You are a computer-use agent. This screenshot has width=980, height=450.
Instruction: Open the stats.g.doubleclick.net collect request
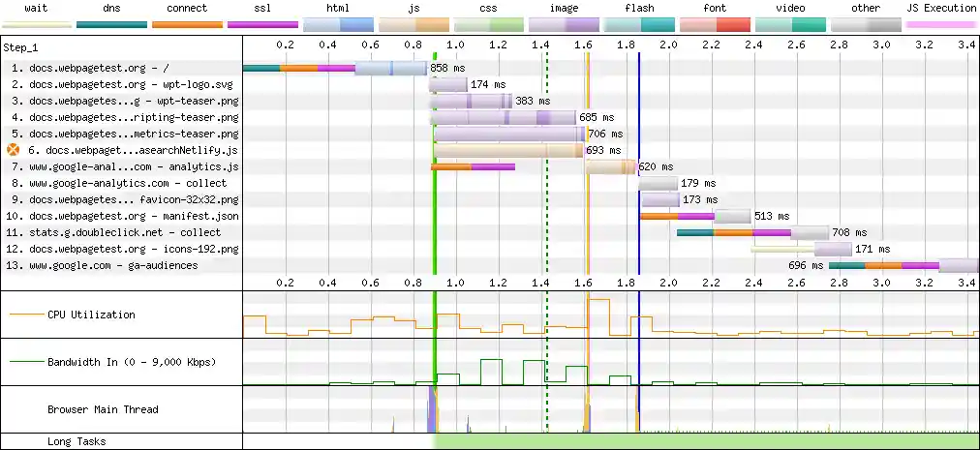[116, 233]
